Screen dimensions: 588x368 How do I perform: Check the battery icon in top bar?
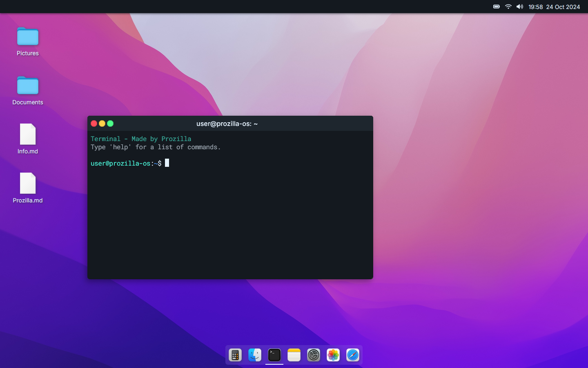point(497,7)
